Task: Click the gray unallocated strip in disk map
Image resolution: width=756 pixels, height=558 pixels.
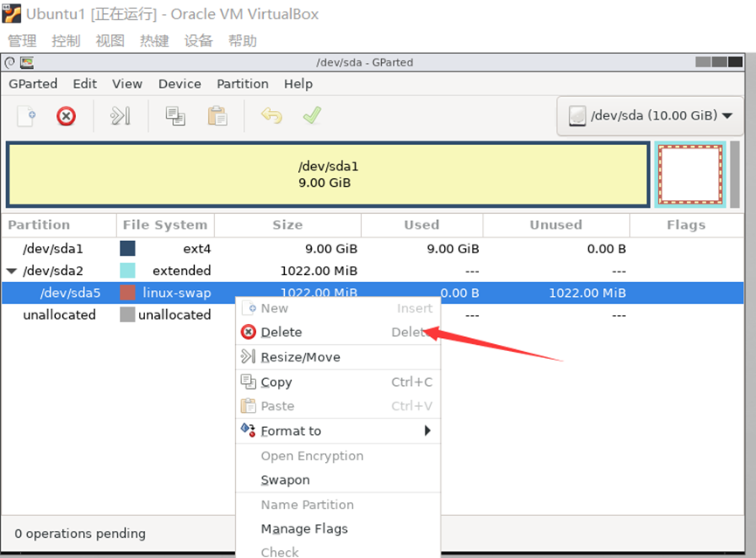Action: 735,175
